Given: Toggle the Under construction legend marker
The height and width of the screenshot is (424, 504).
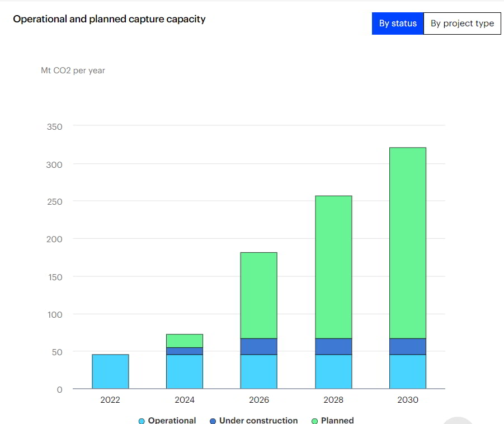Looking at the screenshot, I should [x=213, y=421].
